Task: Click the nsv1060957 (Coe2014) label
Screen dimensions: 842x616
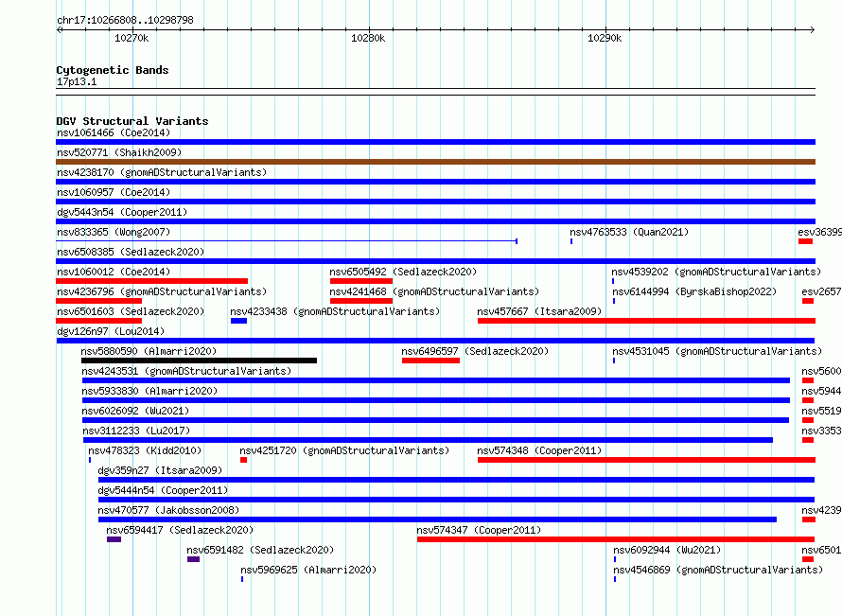Action: (x=114, y=192)
